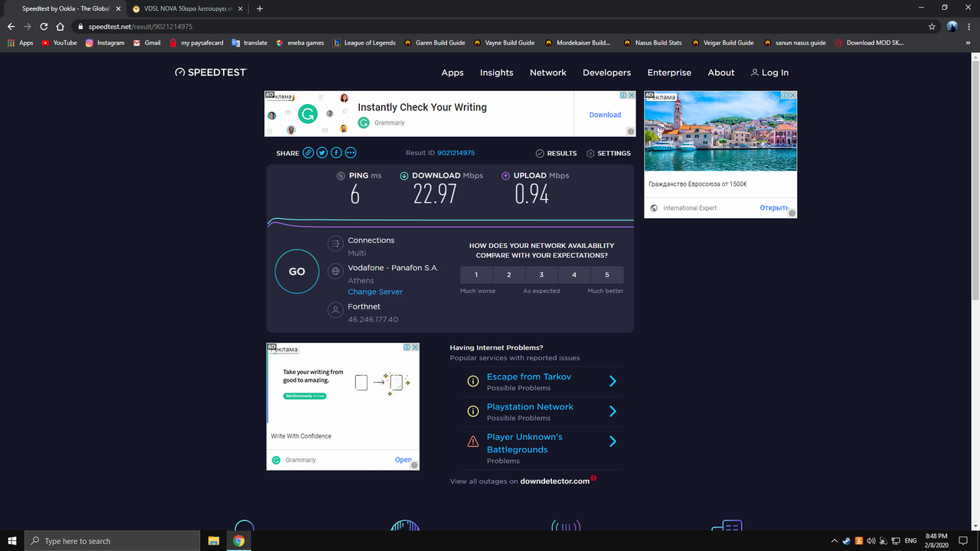Open Chrome menu three dots
Image resolution: width=980 pixels, height=551 pixels.
969,26
